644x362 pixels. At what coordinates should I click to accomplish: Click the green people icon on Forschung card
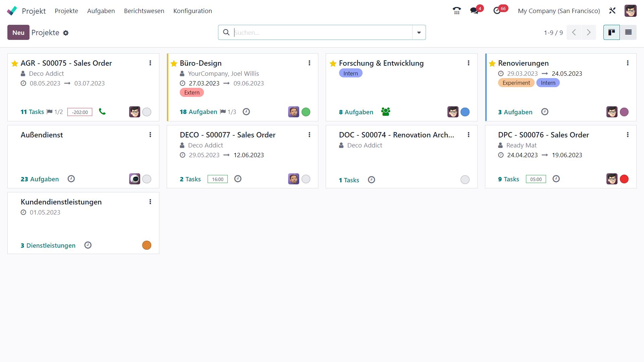pyautogui.click(x=385, y=112)
